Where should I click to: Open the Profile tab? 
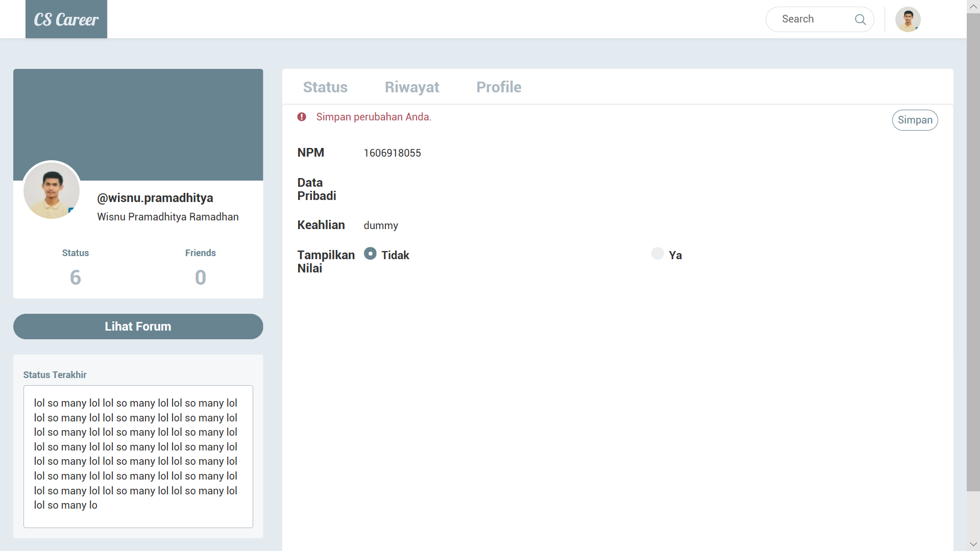(499, 87)
